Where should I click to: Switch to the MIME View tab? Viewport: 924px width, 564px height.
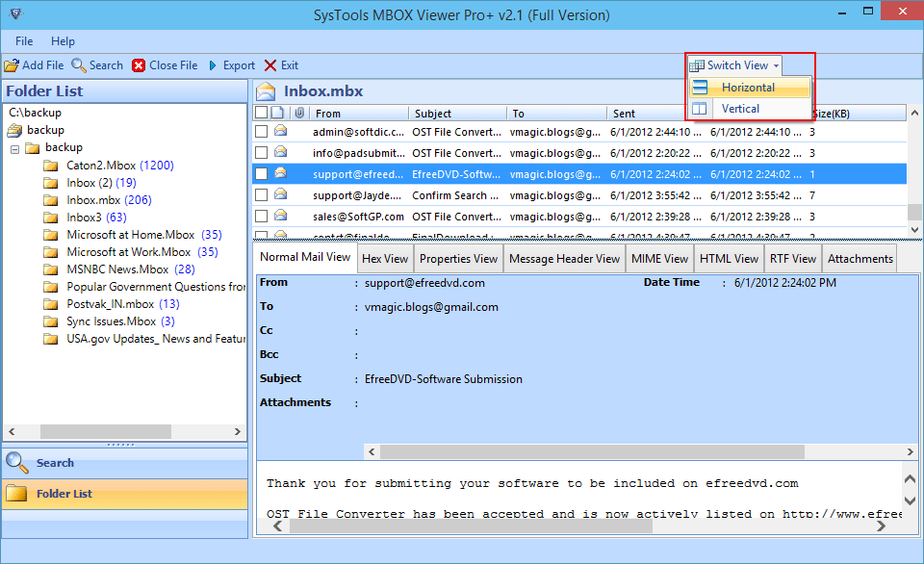(x=659, y=259)
